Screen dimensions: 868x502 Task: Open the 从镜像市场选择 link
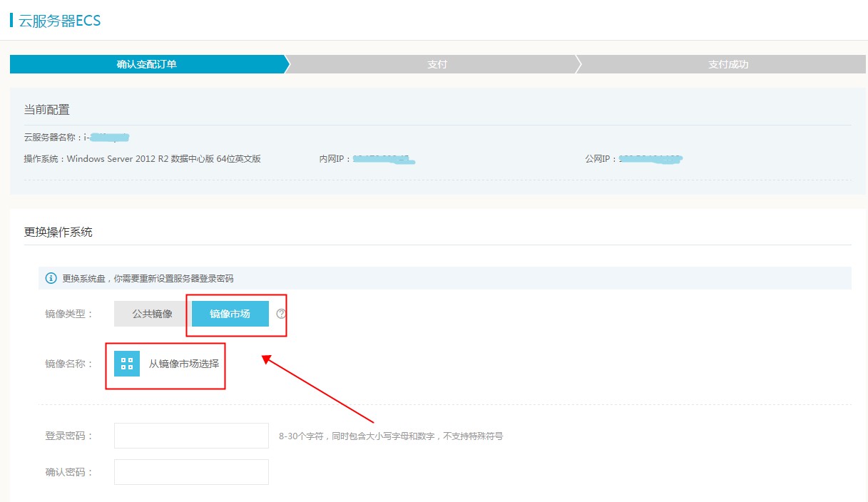coord(183,364)
